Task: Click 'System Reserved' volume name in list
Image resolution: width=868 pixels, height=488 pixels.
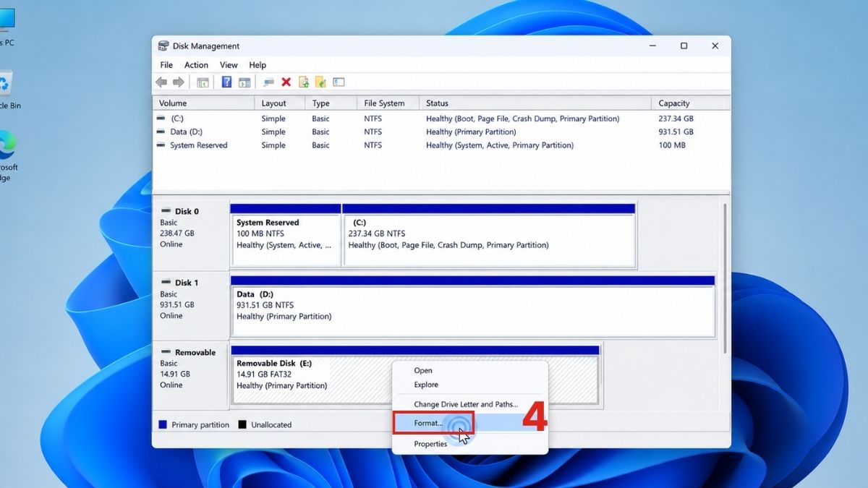Action: click(x=198, y=145)
